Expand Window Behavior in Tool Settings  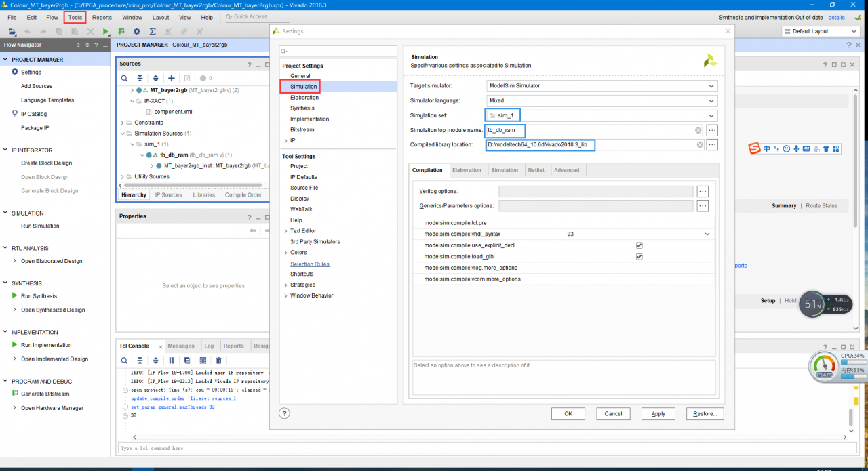pos(285,295)
